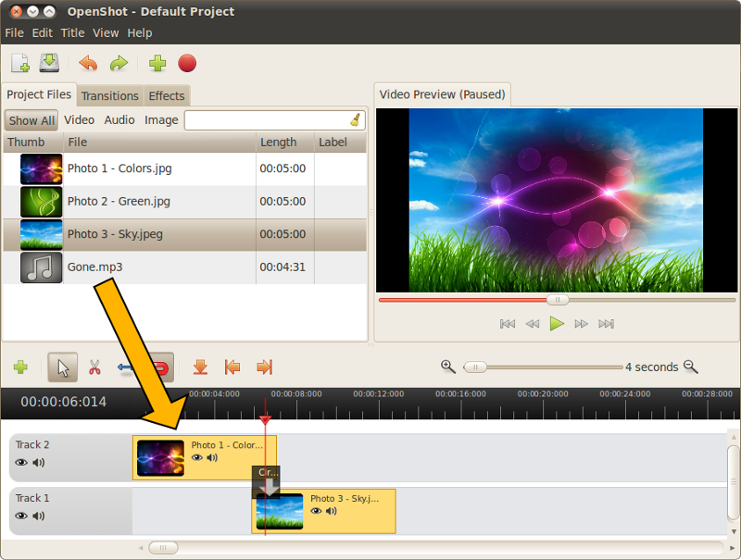Image resolution: width=741 pixels, height=560 pixels.
Task: Click the red Export Video button
Action: point(187,63)
